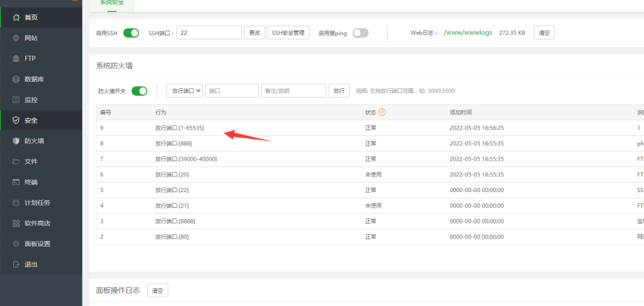Click the database icon beside 数据库
The height and width of the screenshot is (306, 644).
tap(16, 79)
